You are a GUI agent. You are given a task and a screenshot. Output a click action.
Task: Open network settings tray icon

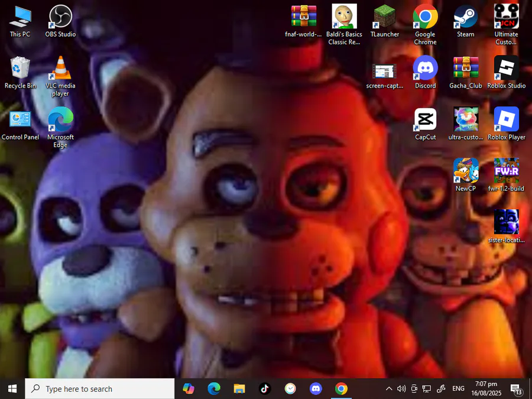point(426,389)
